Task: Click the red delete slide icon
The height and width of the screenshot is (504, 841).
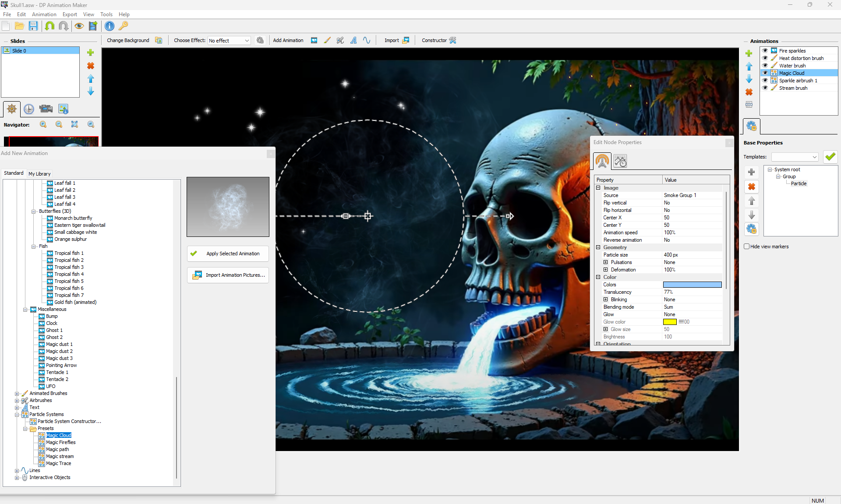Action: [91, 66]
